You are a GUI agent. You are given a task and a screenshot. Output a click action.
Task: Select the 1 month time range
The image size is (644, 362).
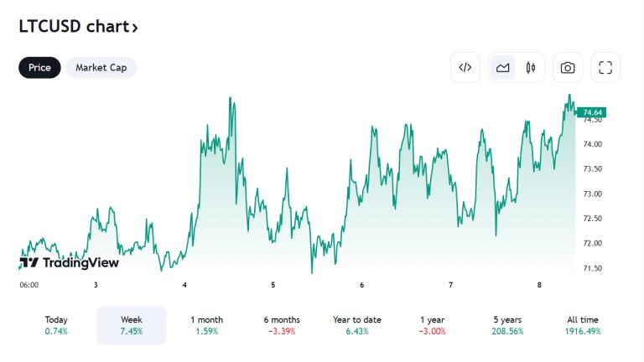tap(207, 325)
